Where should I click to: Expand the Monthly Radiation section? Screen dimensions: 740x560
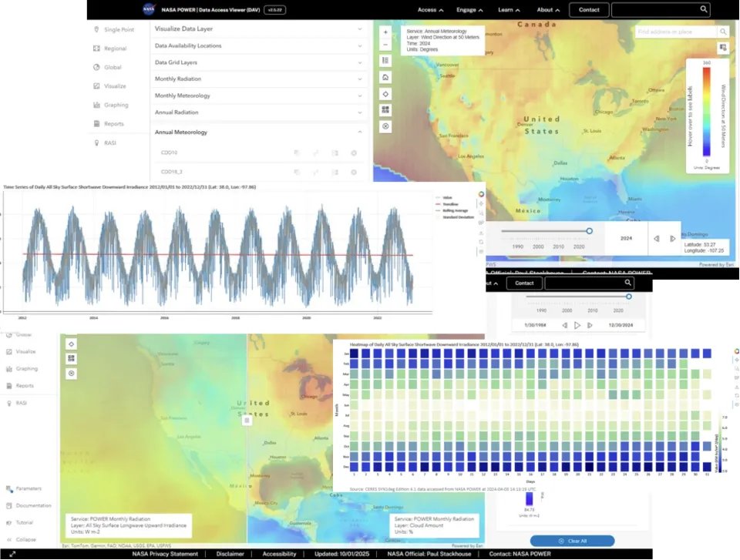pos(259,79)
